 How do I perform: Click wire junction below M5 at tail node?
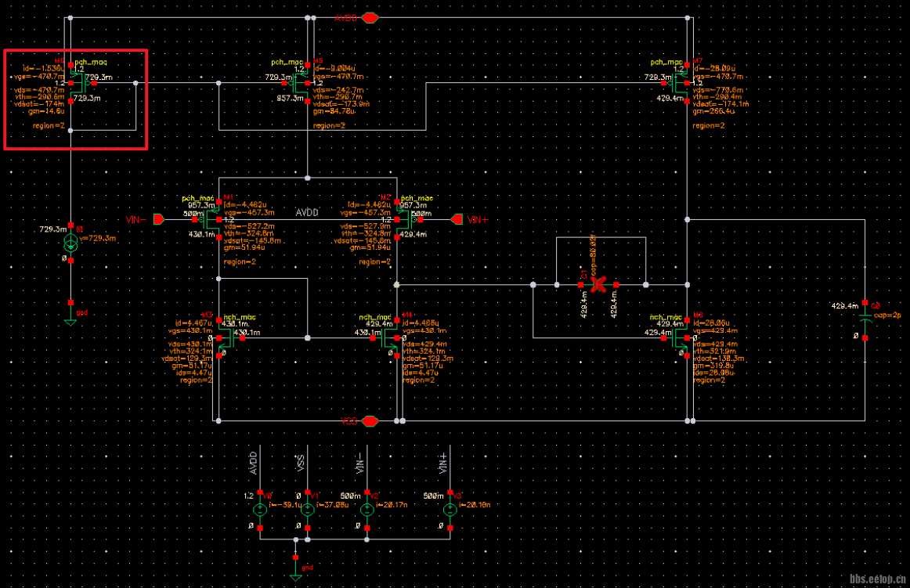tap(308, 178)
